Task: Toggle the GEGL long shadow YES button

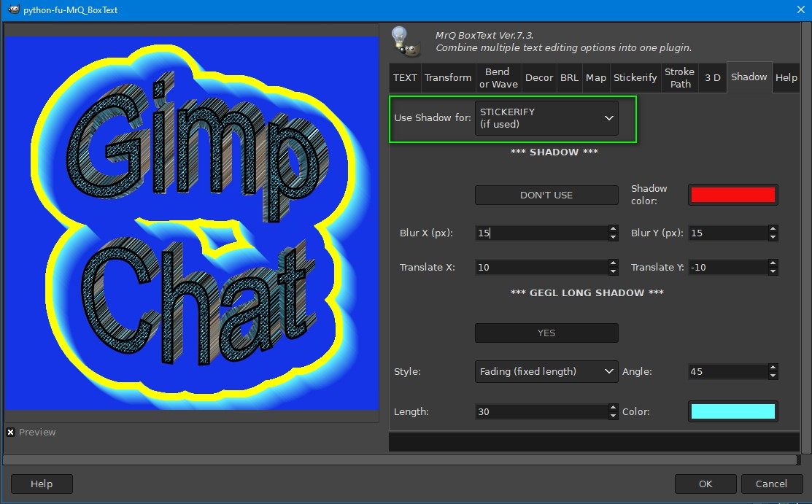Action: pyautogui.click(x=546, y=333)
